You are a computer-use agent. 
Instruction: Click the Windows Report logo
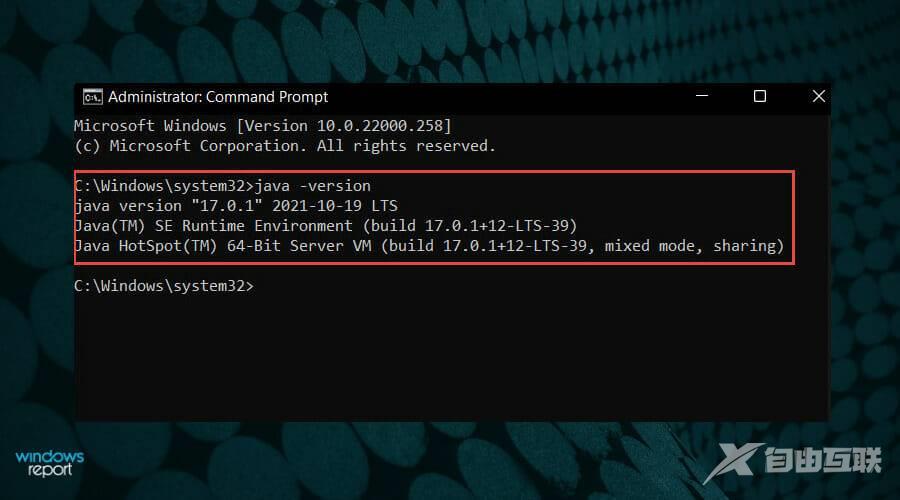(x=50, y=463)
